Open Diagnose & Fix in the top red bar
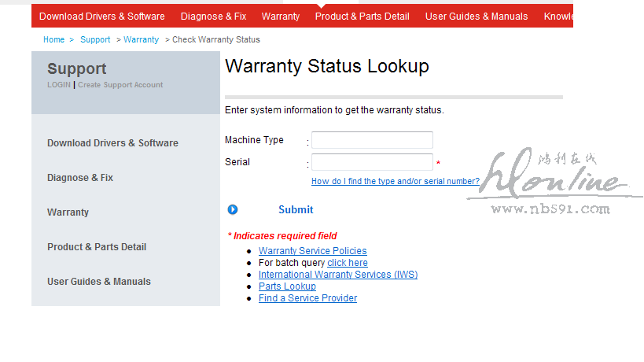The image size is (644, 362). coord(213,16)
